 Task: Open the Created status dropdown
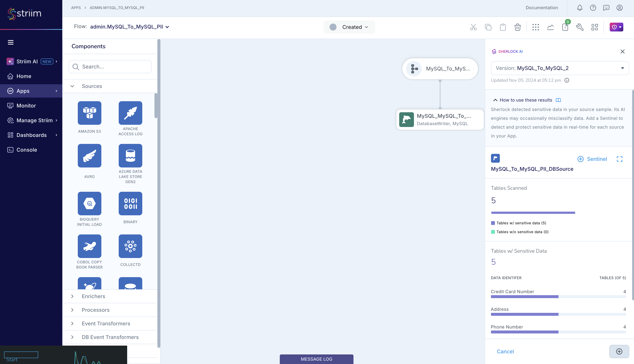tap(349, 27)
